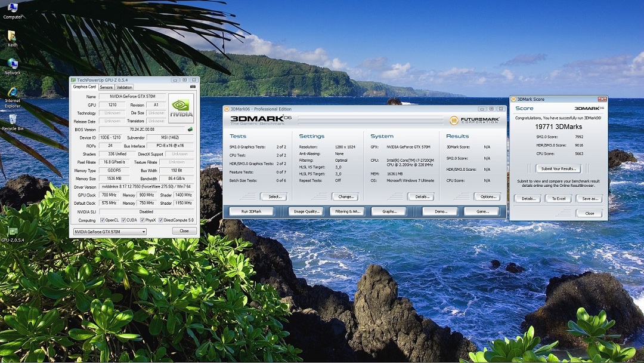Screen dimensions: 644x363
Task: Click the Save as... button
Action: (589, 198)
